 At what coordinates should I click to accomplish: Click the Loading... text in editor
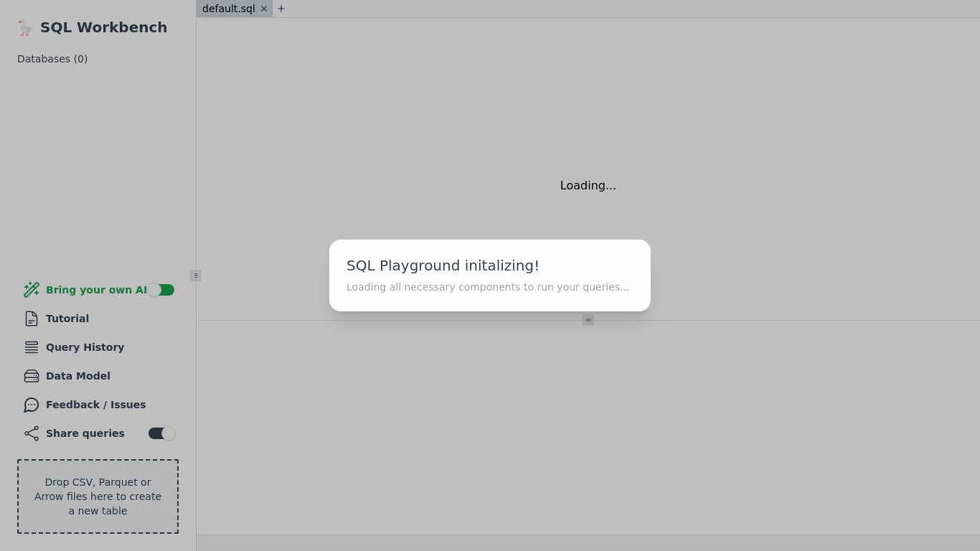coord(588,185)
